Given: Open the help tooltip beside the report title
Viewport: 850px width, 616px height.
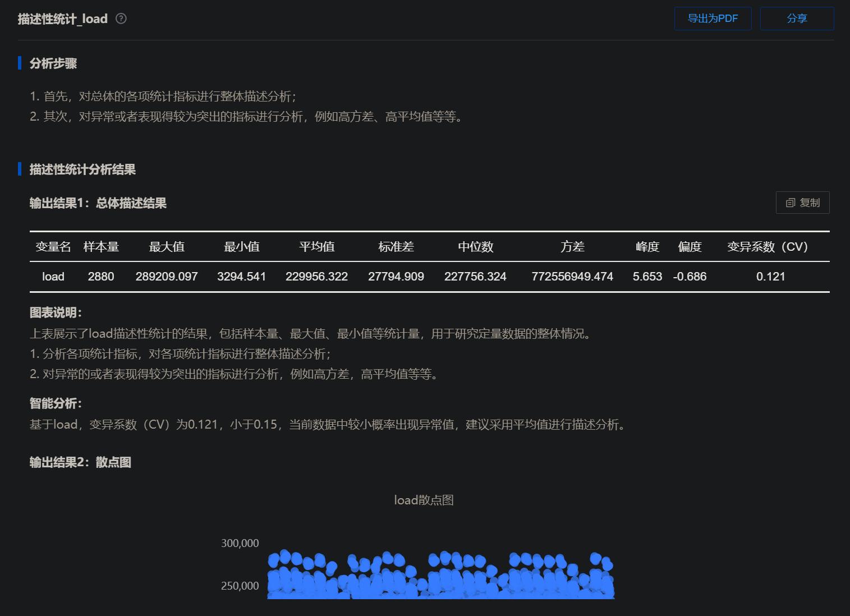Looking at the screenshot, I should 121,19.
